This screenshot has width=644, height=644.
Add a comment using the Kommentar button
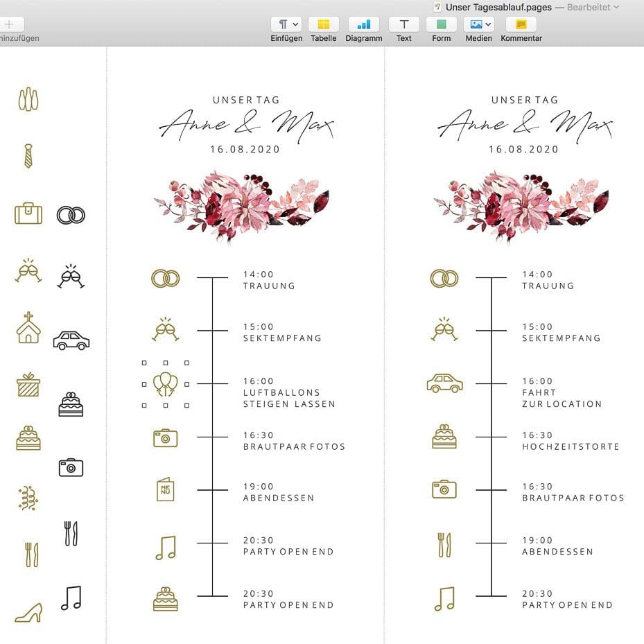coord(521,25)
